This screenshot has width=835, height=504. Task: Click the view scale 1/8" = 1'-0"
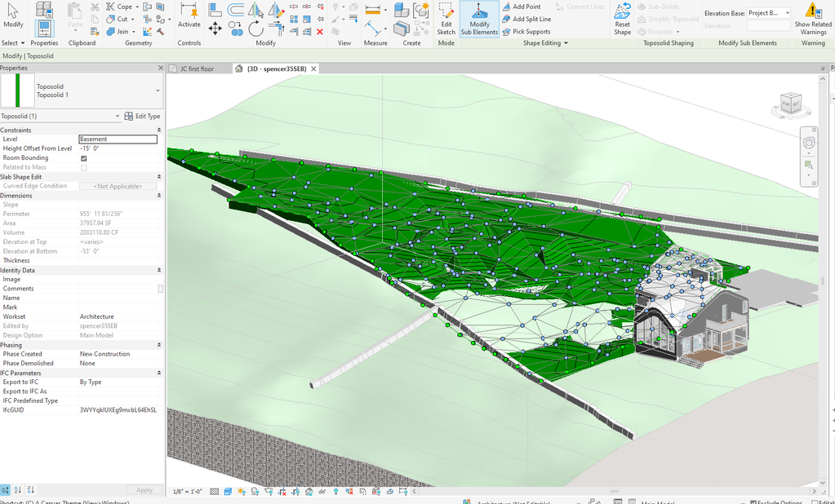pos(188,491)
